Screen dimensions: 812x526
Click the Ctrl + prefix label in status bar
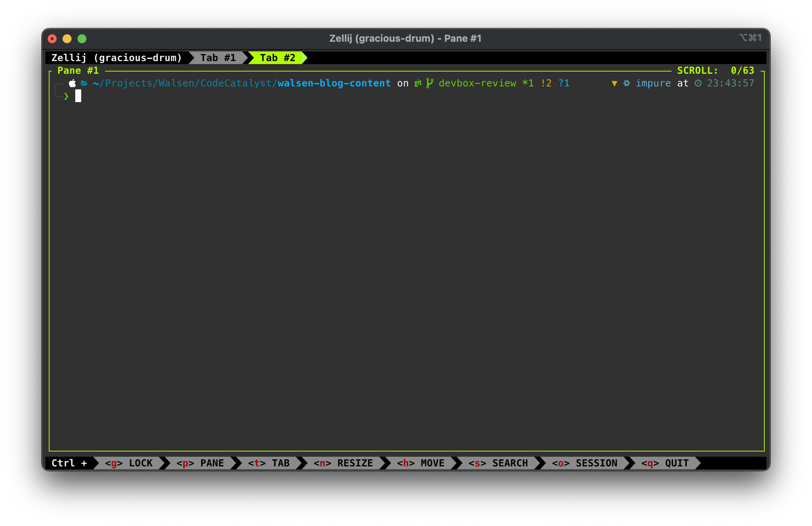point(69,463)
